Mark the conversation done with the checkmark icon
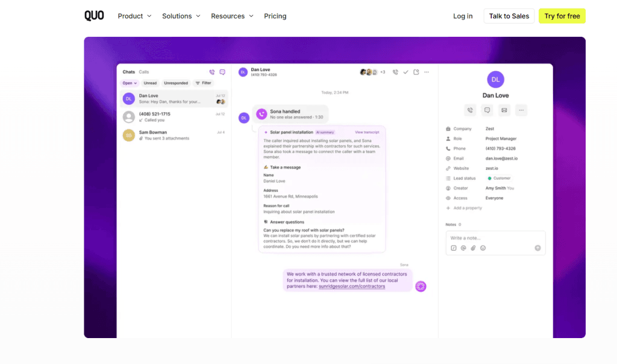Screen dimensions: 617x364 406,72
